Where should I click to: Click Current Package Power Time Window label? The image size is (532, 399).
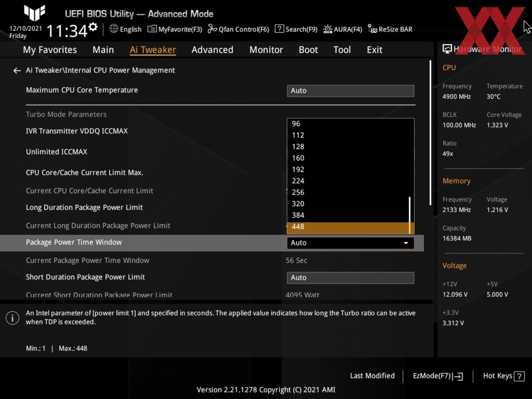pos(88,261)
